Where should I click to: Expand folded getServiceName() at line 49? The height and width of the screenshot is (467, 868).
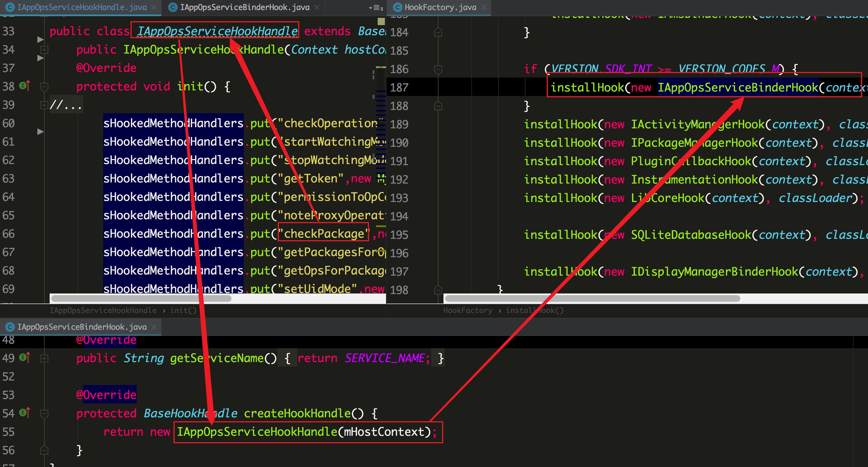(x=44, y=358)
